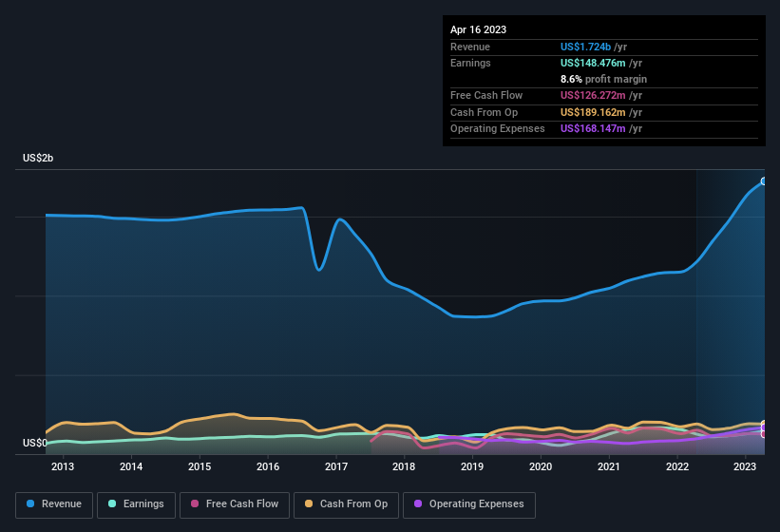Toggle the Operating Expenses legend button
This screenshot has width=780, height=532.
(x=469, y=504)
